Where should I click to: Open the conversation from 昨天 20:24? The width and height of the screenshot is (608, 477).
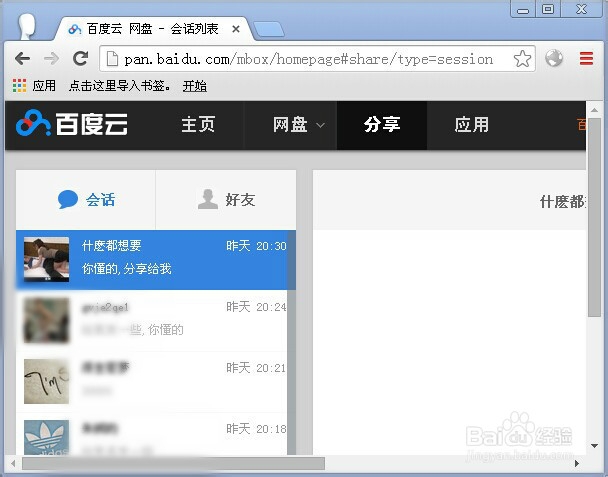(x=152, y=321)
